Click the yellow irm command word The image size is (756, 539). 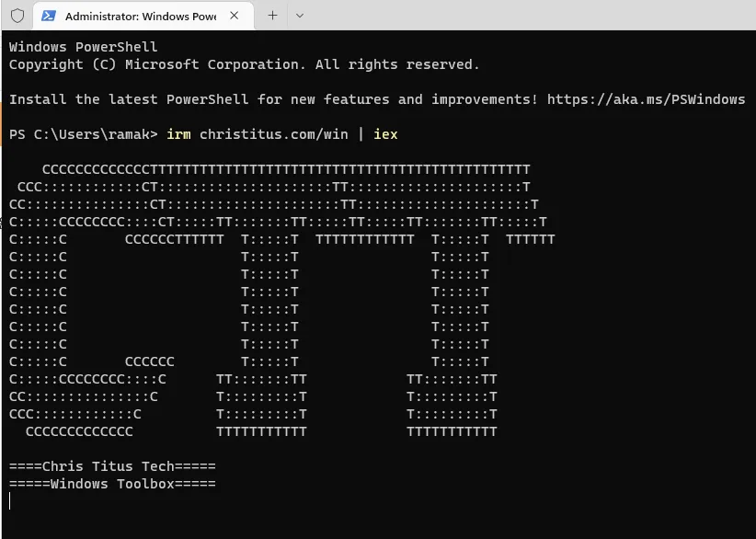click(178, 134)
